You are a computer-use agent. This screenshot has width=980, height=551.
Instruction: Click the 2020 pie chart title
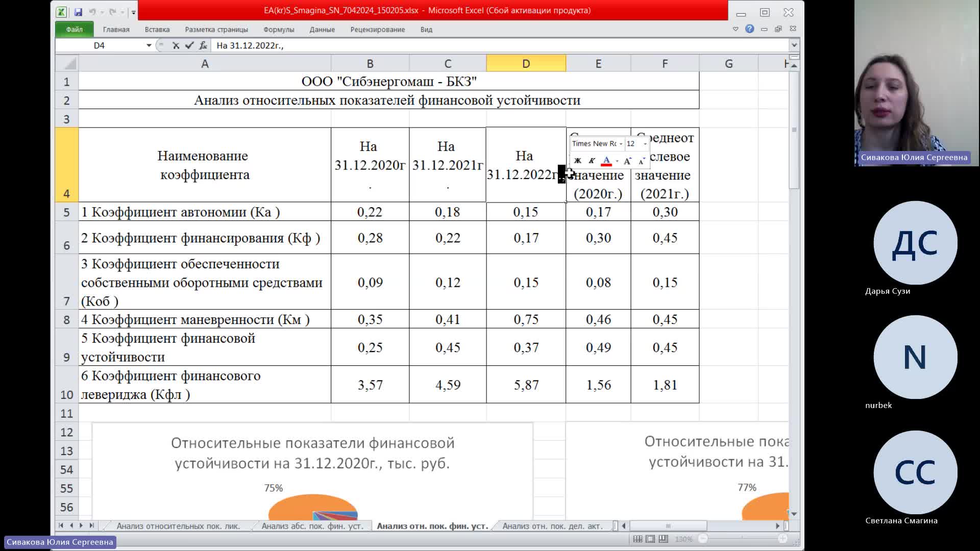pos(312,453)
